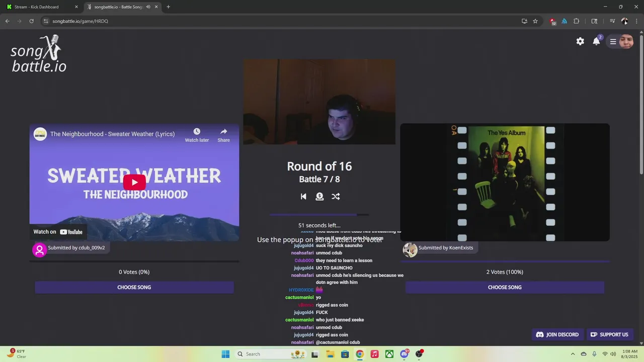Screen dimensions: 644x362
Task: Open extension with red 12 badge
Action: (x=553, y=21)
